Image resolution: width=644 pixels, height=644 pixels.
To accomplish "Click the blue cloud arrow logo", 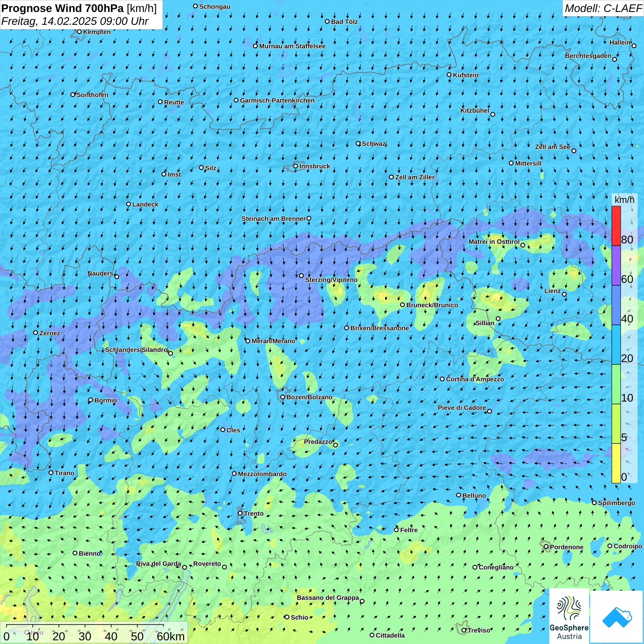I will [616, 617].
